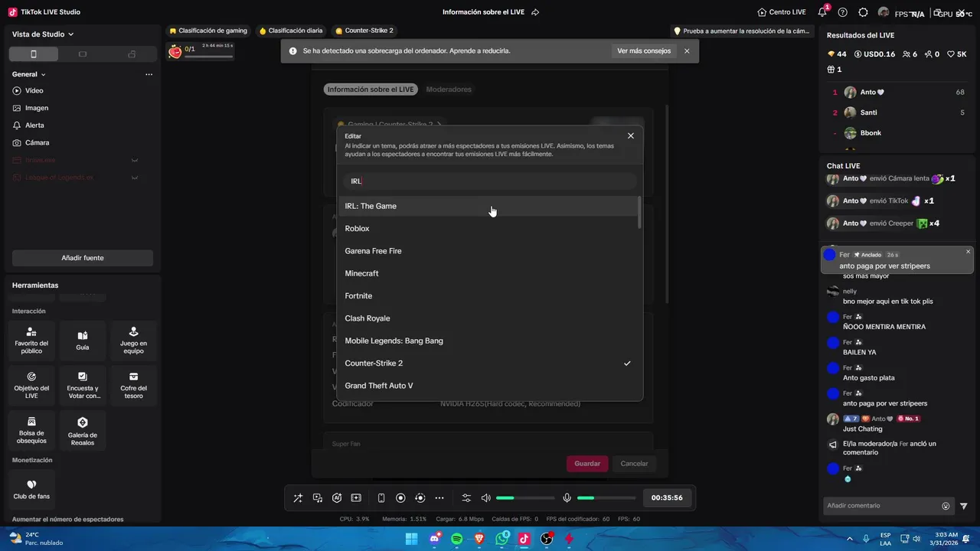
Task: Switch to portrait phone layout in bottom bar
Action: click(x=381, y=498)
